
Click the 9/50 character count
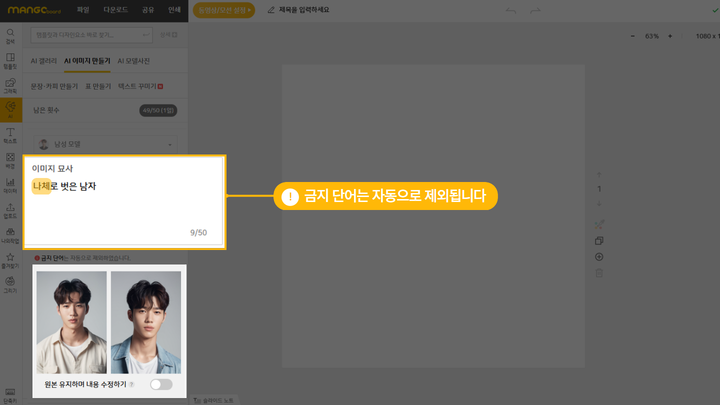coord(198,233)
